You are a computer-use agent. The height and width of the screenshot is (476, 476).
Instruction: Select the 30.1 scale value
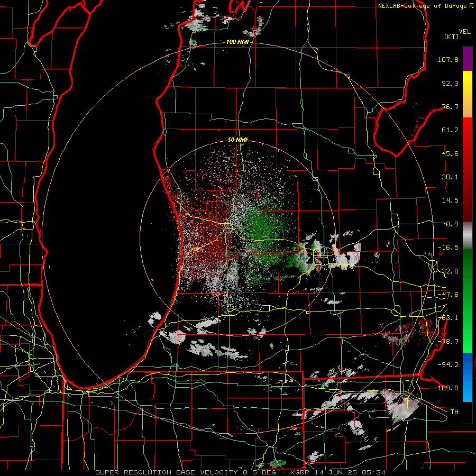450,177
